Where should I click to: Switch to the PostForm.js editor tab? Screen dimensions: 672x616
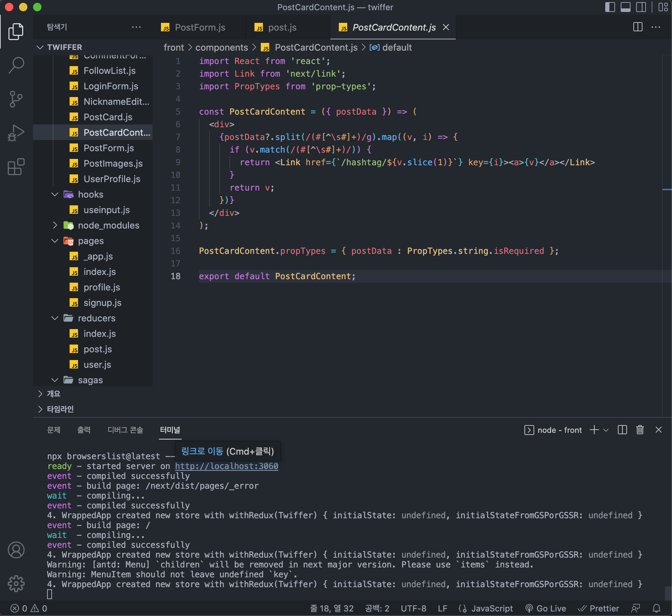pyautogui.click(x=200, y=27)
